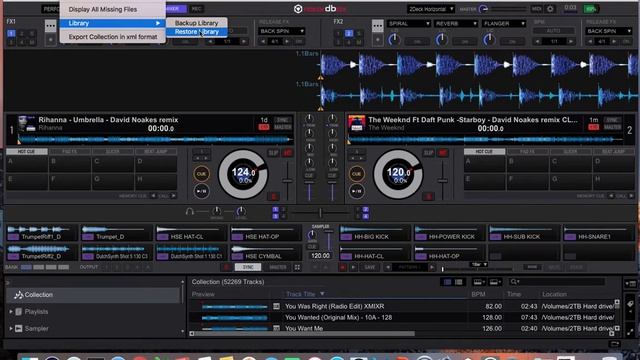
Task: Trigger the HH-SNARE1 sampler slot
Action: 598,233
